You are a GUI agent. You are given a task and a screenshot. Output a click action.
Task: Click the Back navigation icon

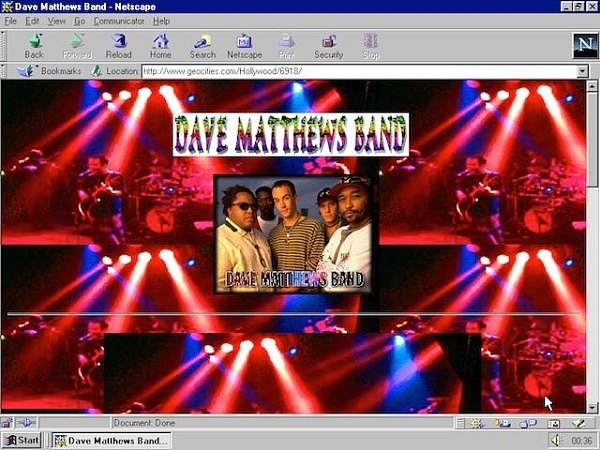coord(34,46)
